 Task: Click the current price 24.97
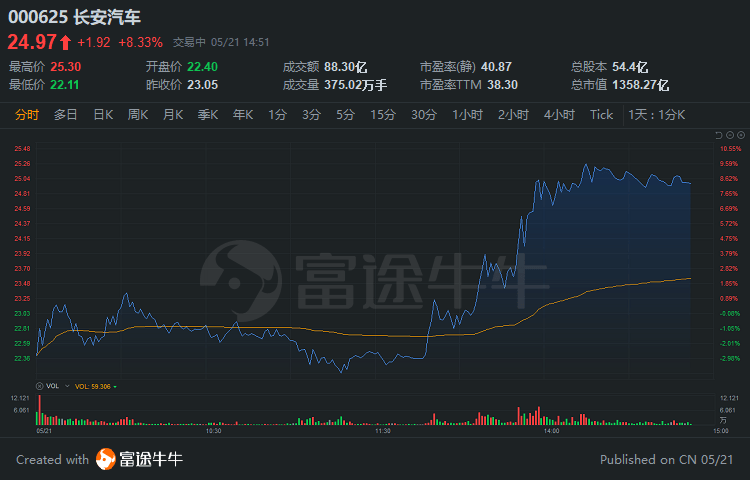(x=32, y=42)
